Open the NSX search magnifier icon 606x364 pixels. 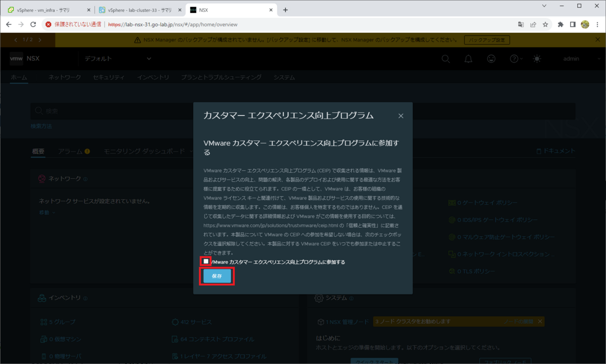click(445, 59)
